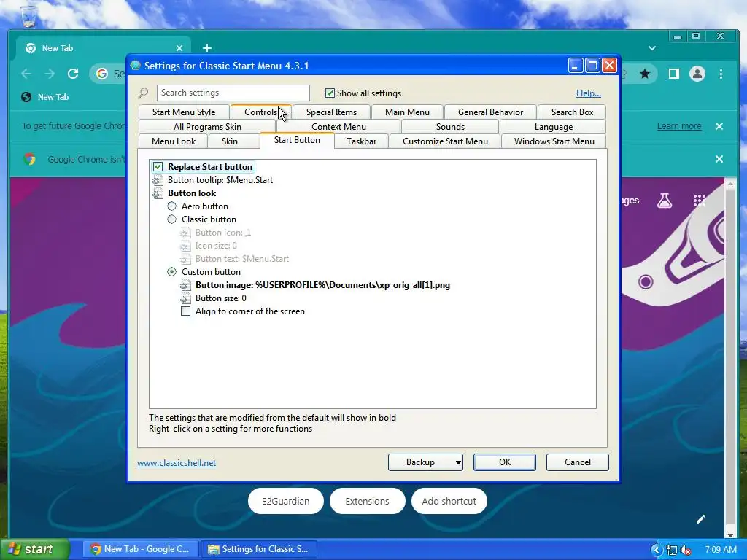Click the E2Guardian shortcut
The height and width of the screenshot is (560, 747).
point(286,501)
